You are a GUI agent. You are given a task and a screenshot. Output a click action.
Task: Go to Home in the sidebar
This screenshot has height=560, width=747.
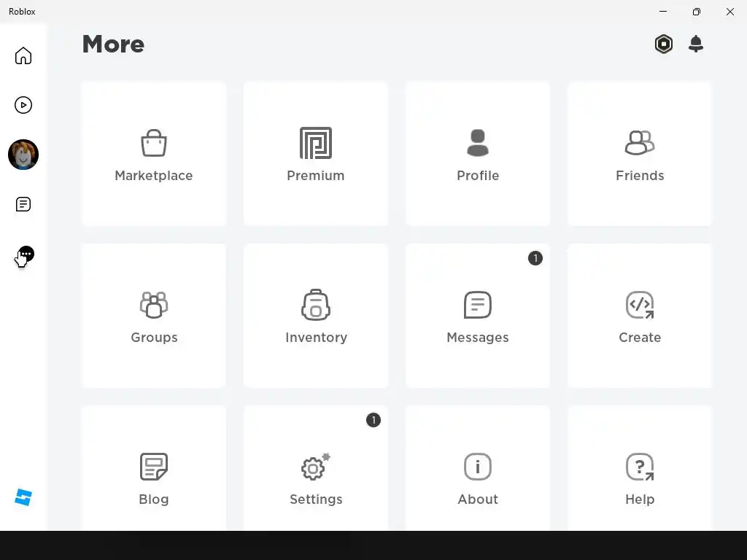[x=23, y=55]
